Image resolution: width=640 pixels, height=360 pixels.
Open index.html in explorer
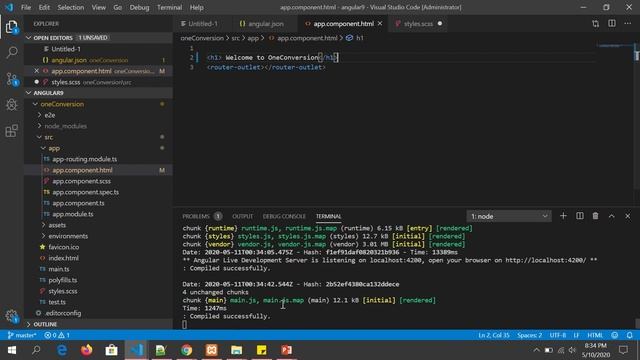tap(98, 258)
